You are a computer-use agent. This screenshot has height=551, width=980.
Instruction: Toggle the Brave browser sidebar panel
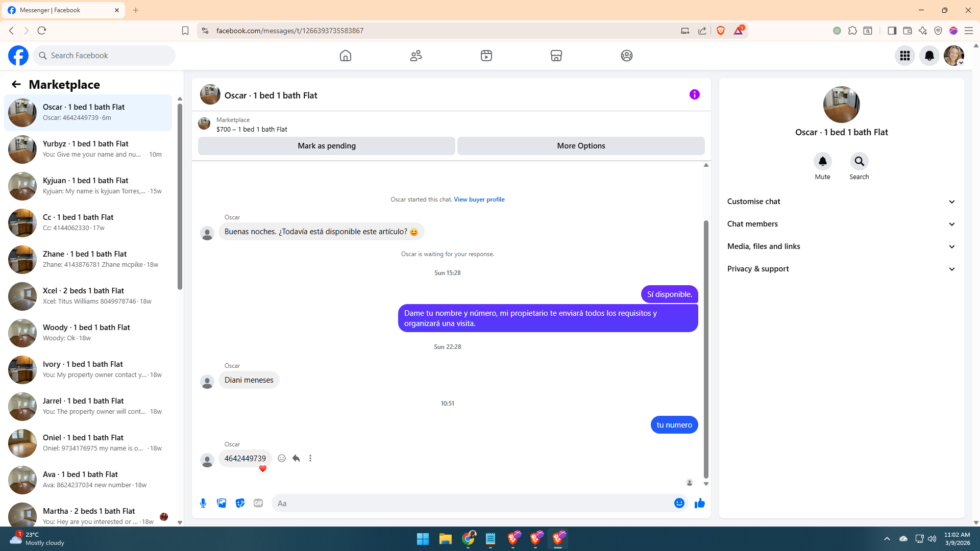pyautogui.click(x=892, y=31)
